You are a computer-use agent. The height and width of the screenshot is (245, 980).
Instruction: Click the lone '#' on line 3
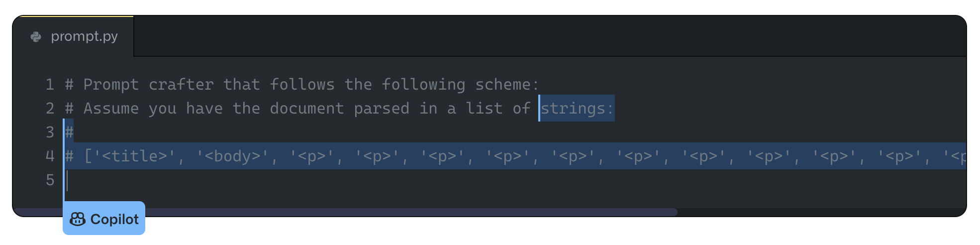pyautogui.click(x=69, y=132)
